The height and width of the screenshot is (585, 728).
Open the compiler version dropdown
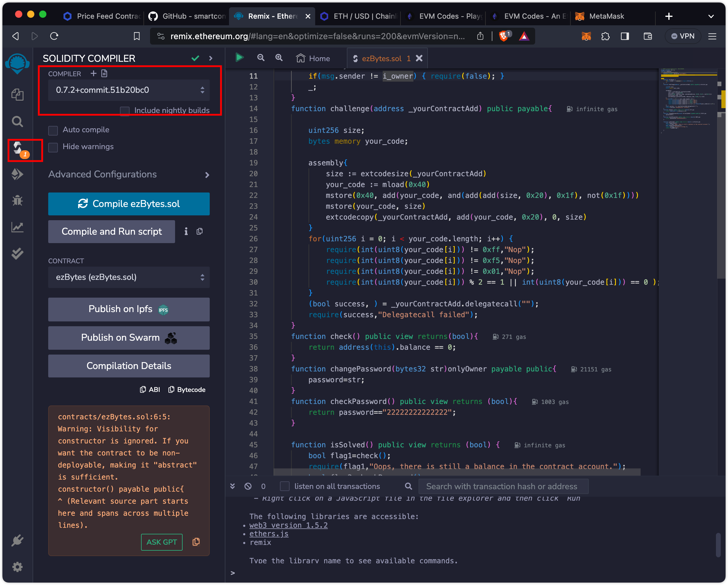pos(129,90)
